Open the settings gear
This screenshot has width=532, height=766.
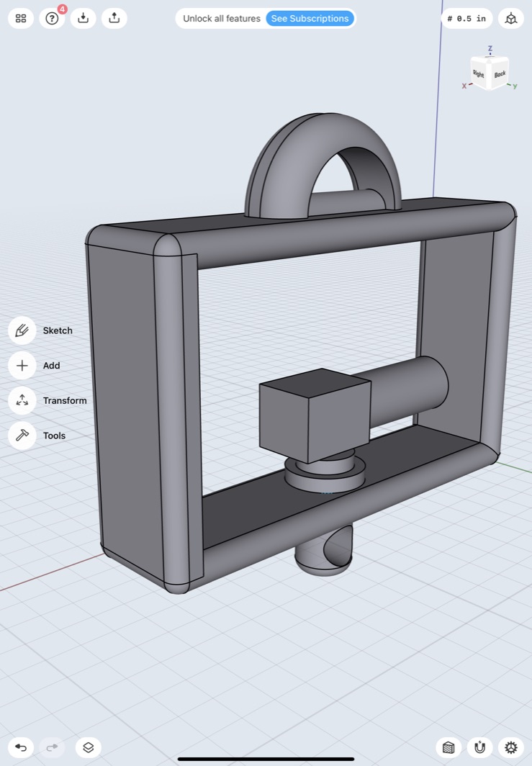point(511,747)
